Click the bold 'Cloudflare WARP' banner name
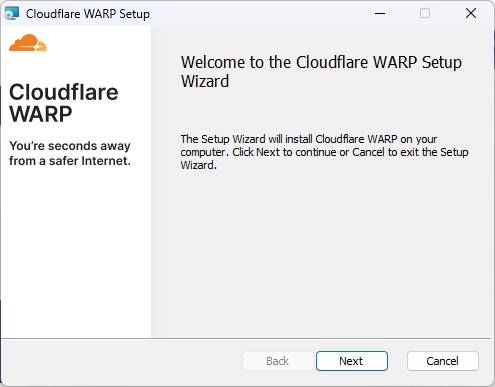Viewport: 495px width, 387px height. tap(64, 103)
